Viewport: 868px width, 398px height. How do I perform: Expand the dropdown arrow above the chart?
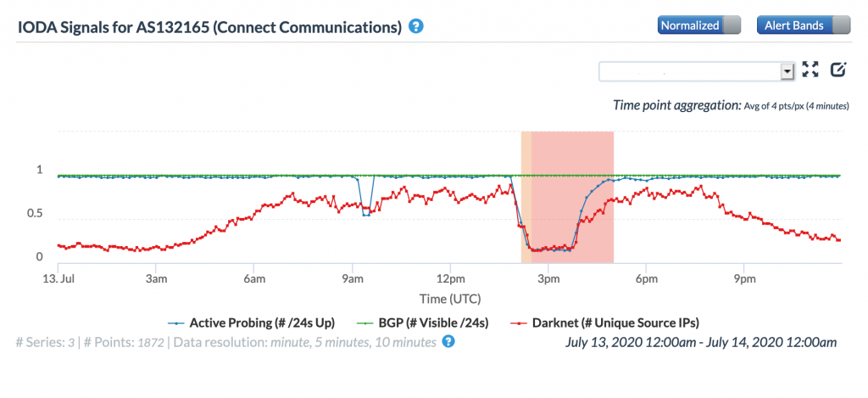(x=787, y=71)
